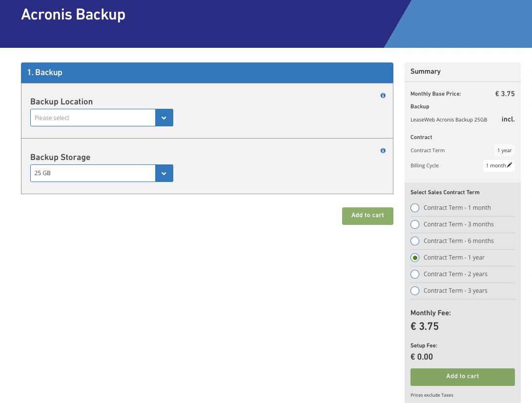
Task: Click the 'Backup Location' label
Action: click(x=61, y=102)
